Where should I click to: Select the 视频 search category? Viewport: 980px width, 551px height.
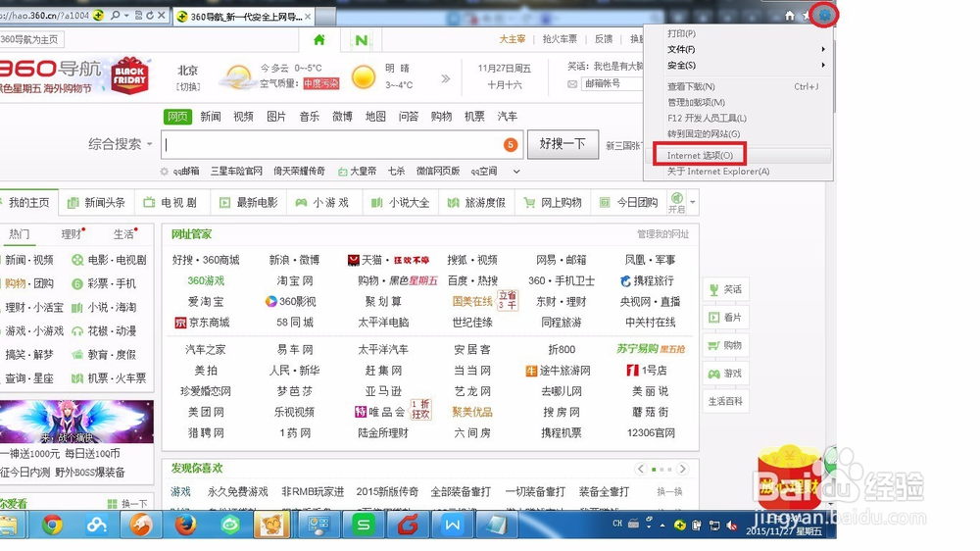(243, 117)
